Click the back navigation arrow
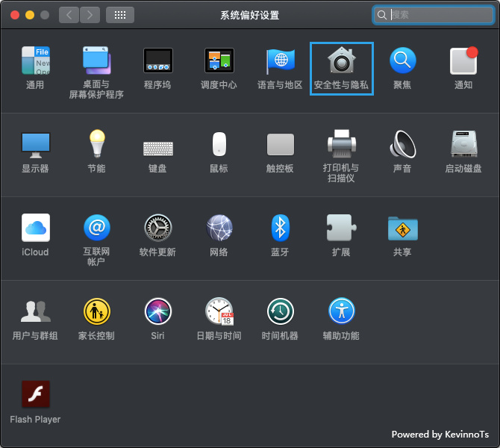 (x=69, y=15)
